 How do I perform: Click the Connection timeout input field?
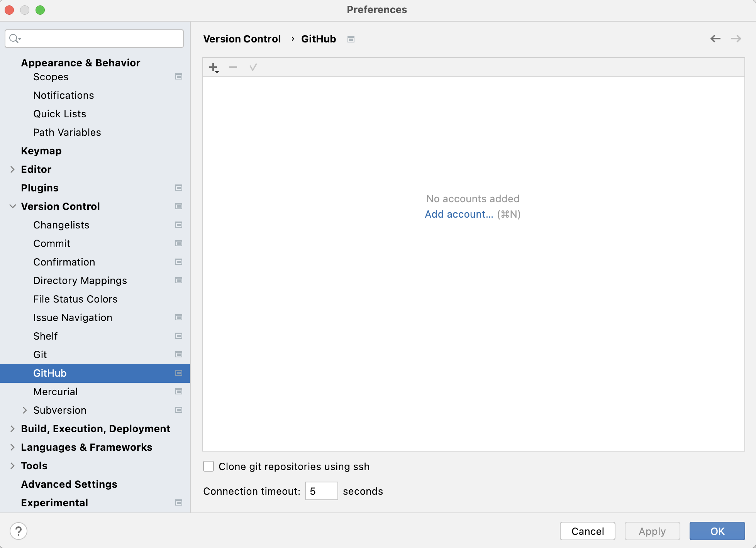321,491
